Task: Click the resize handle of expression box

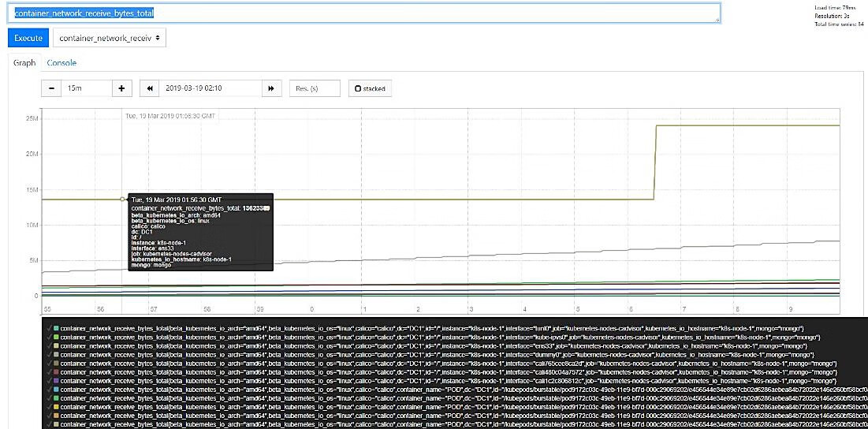Action: 716,19
